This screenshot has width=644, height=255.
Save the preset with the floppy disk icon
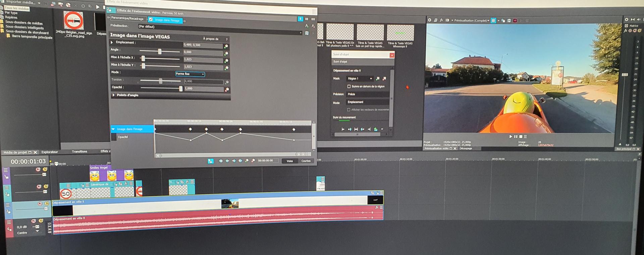click(307, 33)
